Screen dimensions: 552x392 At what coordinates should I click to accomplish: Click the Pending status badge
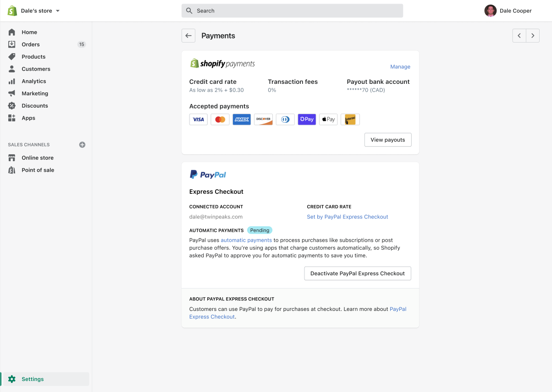tap(259, 230)
